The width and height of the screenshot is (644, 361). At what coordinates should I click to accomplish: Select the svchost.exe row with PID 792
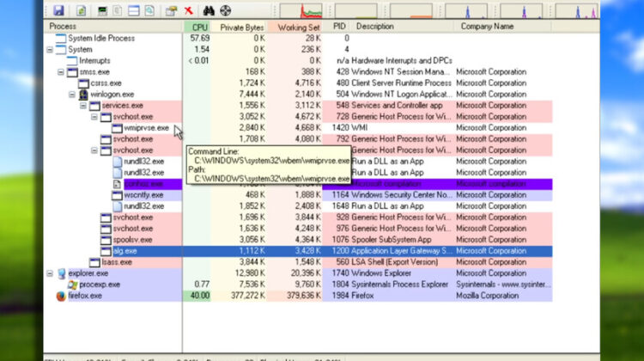(x=298, y=139)
